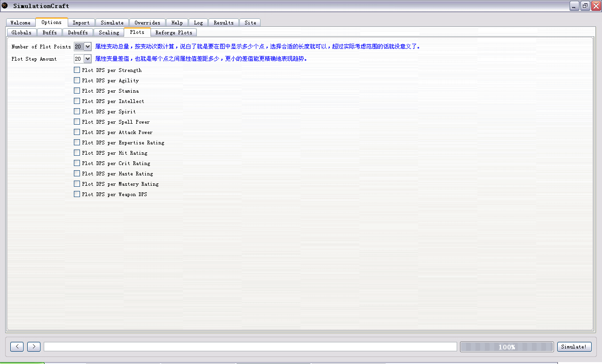Open the Number of Plot Points dropdown
This screenshot has height=364, width=602.
(x=83, y=47)
